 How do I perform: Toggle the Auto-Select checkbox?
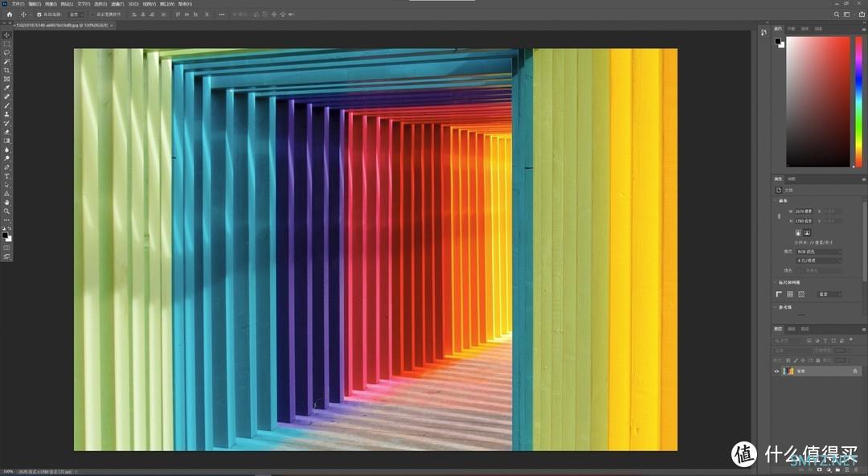[39, 14]
